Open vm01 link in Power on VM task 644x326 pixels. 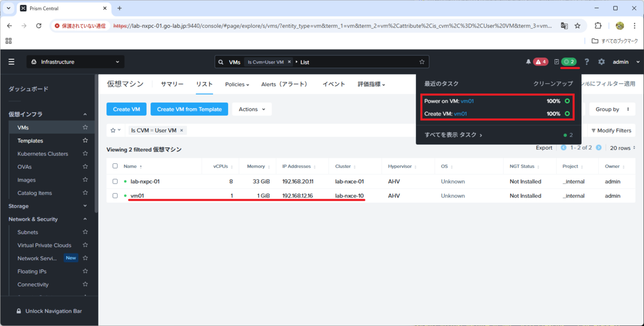(467, 101)
